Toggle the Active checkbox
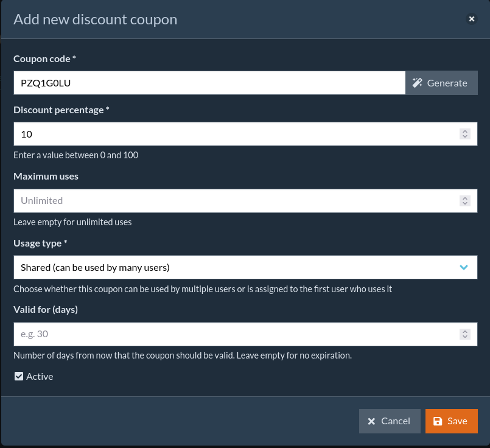Screen dimensions: 490x448 [x=19, y=376]
